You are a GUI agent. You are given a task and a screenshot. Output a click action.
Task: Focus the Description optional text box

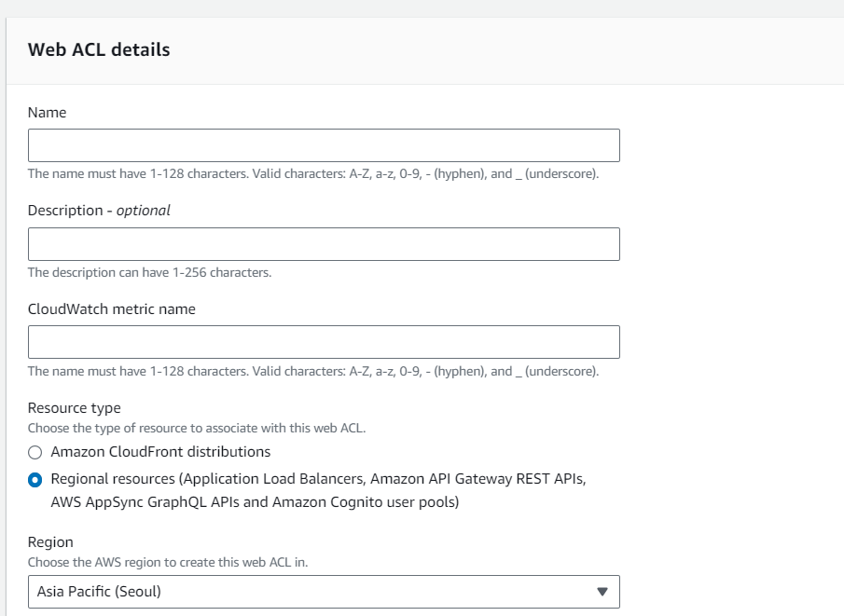pyautogui.click(x=323, y=244)
